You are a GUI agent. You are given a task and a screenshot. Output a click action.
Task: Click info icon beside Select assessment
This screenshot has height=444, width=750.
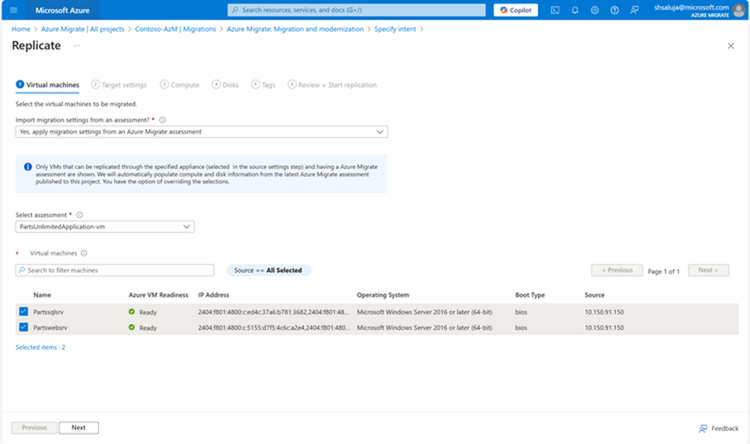click(x=79, y=215)
